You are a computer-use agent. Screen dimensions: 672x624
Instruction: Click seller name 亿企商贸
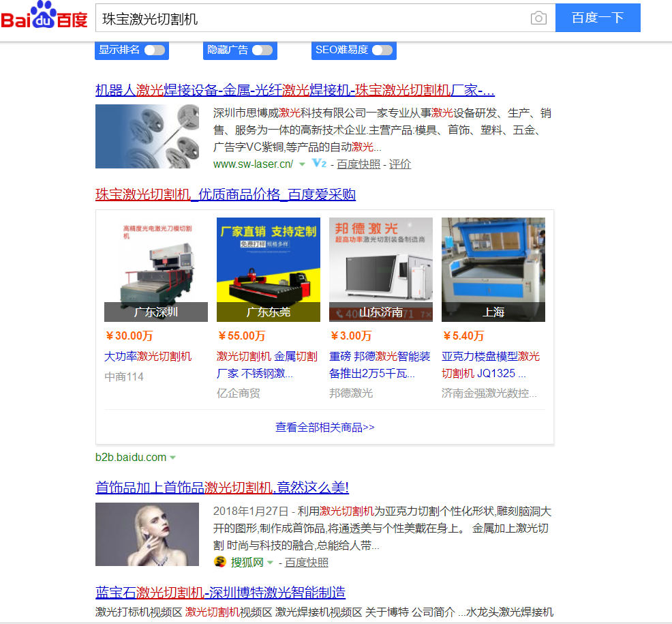239,393
